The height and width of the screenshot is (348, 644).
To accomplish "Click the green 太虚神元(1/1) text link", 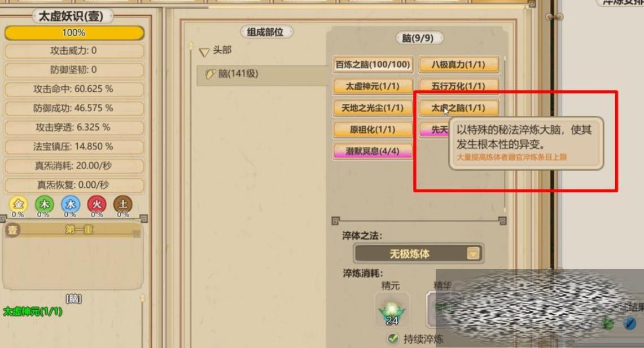I will 33,311.
